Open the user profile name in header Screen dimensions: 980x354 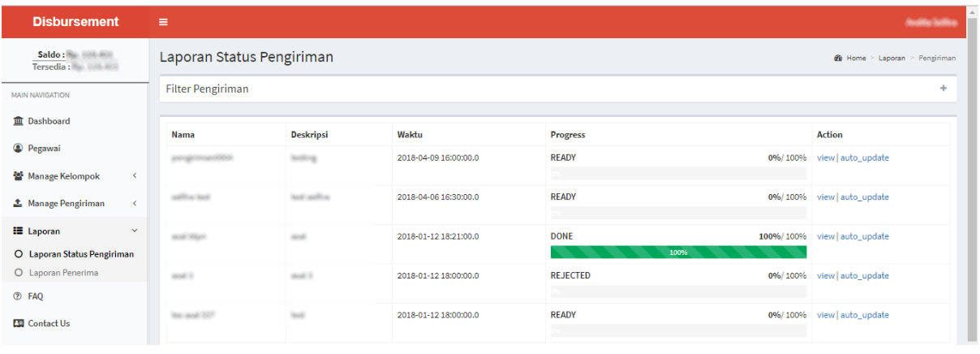point(932,22)
